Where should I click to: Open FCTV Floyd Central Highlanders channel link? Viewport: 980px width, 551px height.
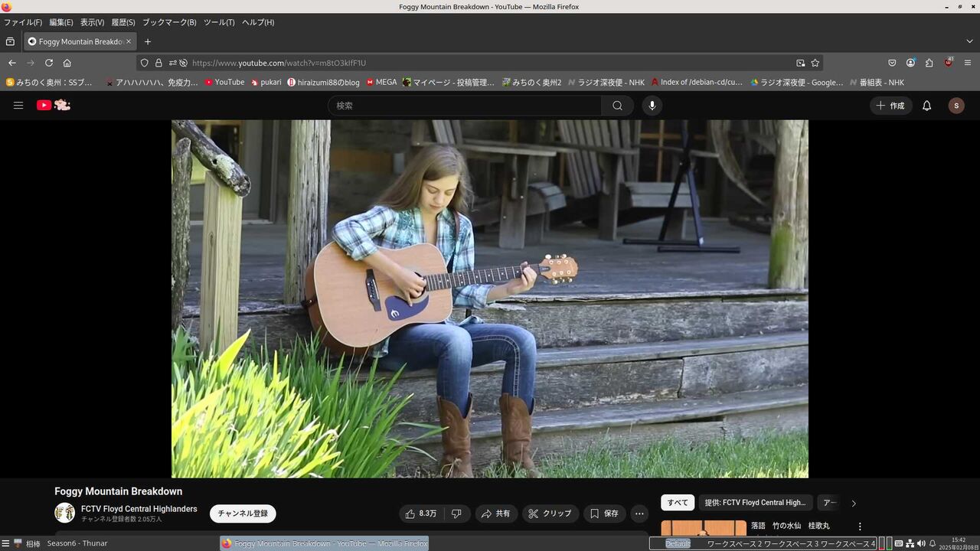139,509
